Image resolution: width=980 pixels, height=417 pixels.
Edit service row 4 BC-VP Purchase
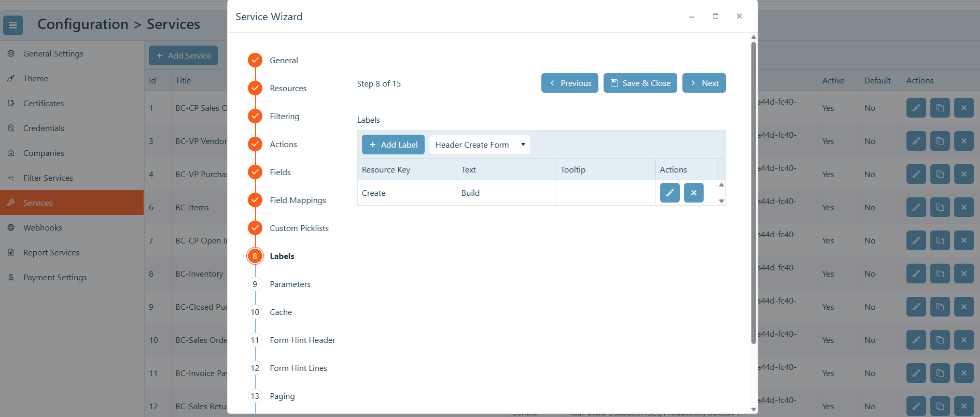pyautogui.click(x=916, y=174)
